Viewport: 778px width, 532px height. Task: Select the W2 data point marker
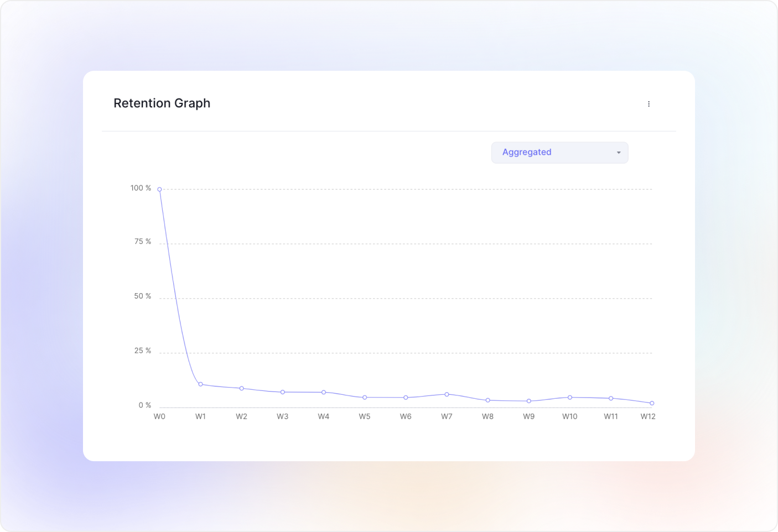(x=241, y=388)
